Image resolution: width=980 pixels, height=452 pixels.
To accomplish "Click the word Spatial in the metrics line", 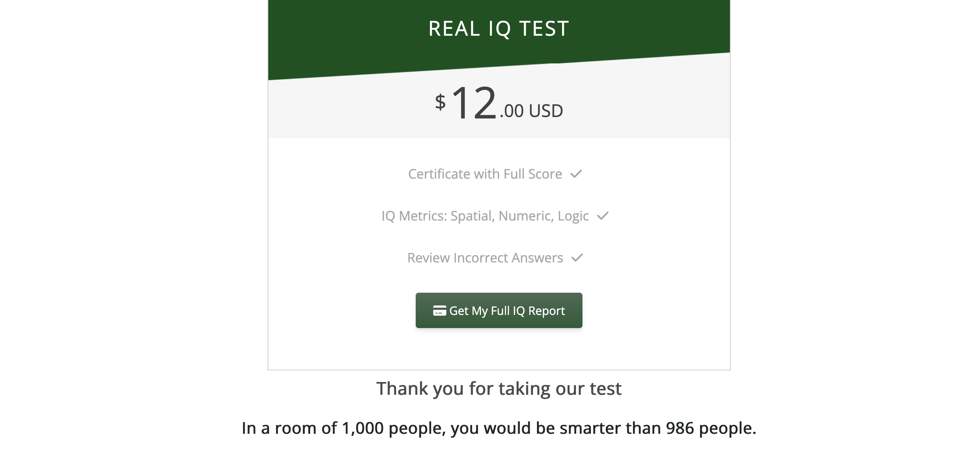I will click(473, 216).
